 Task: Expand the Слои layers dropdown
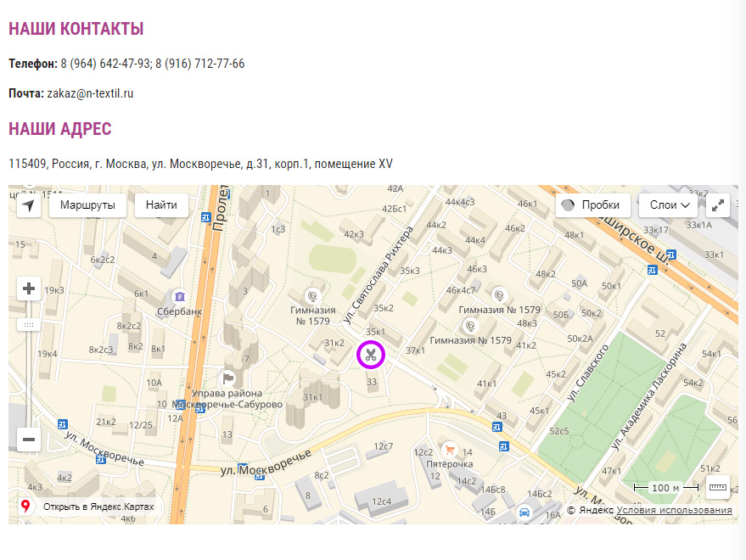(x=672, y=205)
